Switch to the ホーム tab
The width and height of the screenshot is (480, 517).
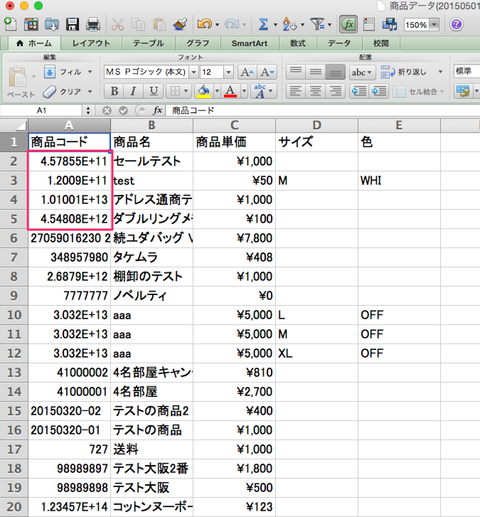point(35,43)
